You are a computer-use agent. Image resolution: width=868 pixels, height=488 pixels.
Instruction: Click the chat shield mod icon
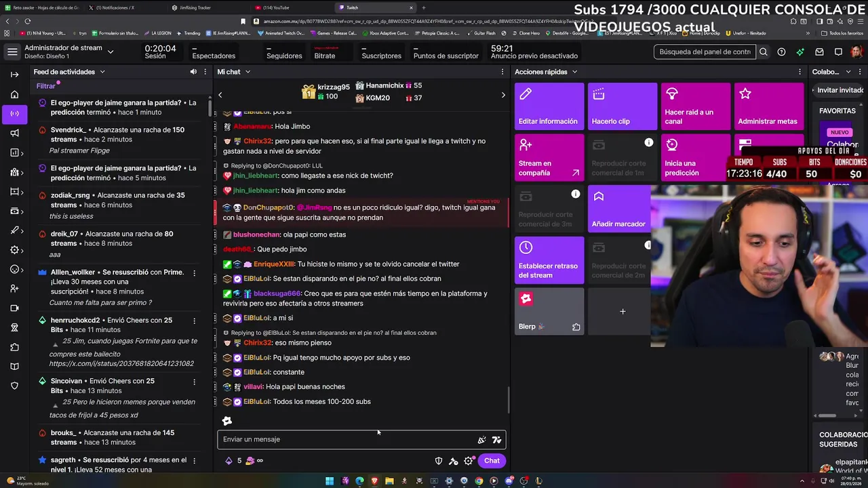coord(439,461)
